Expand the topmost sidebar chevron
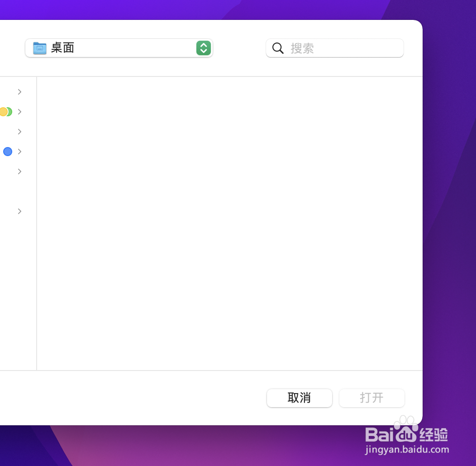Screen dimensions: 476x466 (x=19, y=92)
